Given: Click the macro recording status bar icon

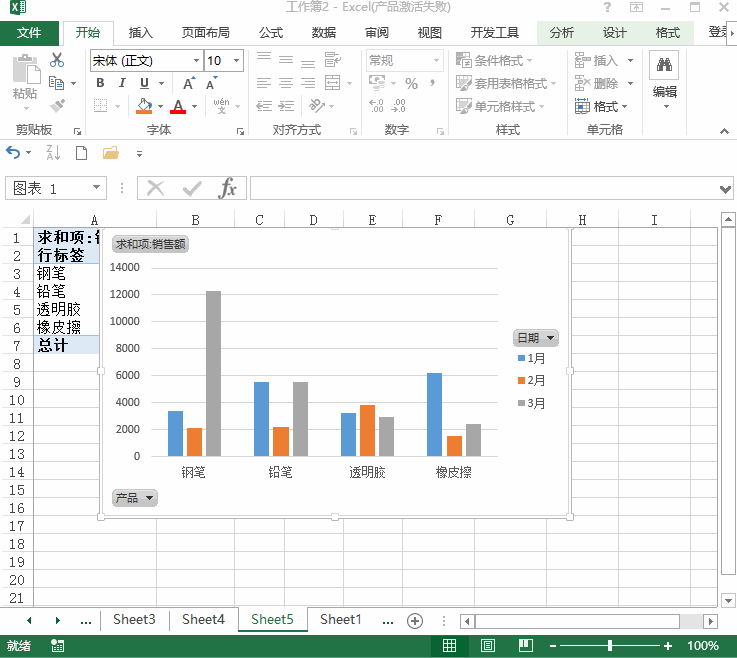Looking at the screenshot, I should tap(58, 646).
